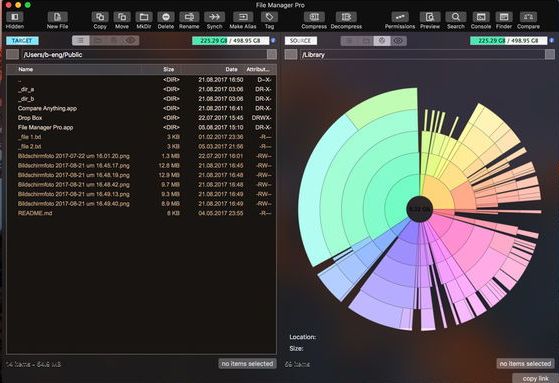Click the disk usage bar in TARGET pane
This screenshot has width=559, height=383.
[231, 41]
